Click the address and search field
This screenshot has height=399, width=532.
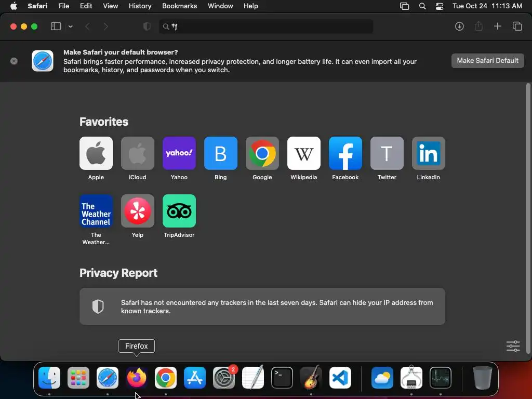click(266, 26)
